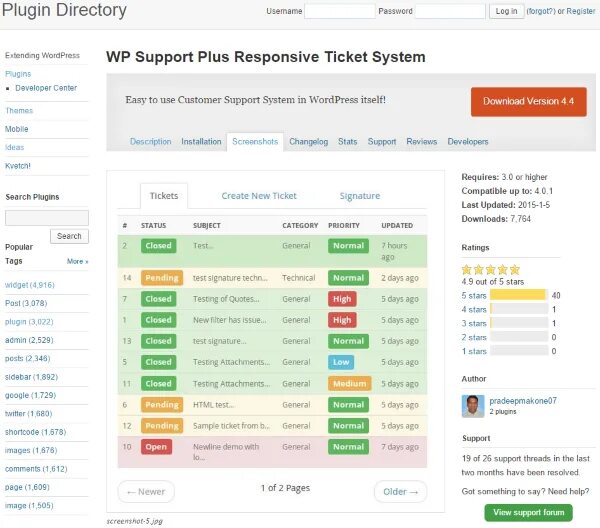This screenshot has width=600, height=528.
Task: Go to Older page of tickets
Action: point(400,491)
